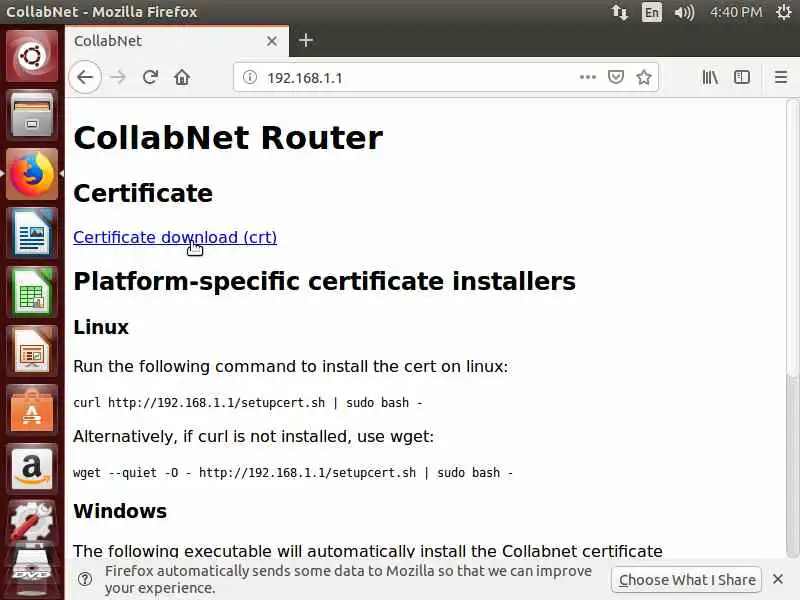Image resolution: width=800 pixels, height=600 pixels.
Task: Open Ubuntu Software center from launcher
Action: pos(32,411)
